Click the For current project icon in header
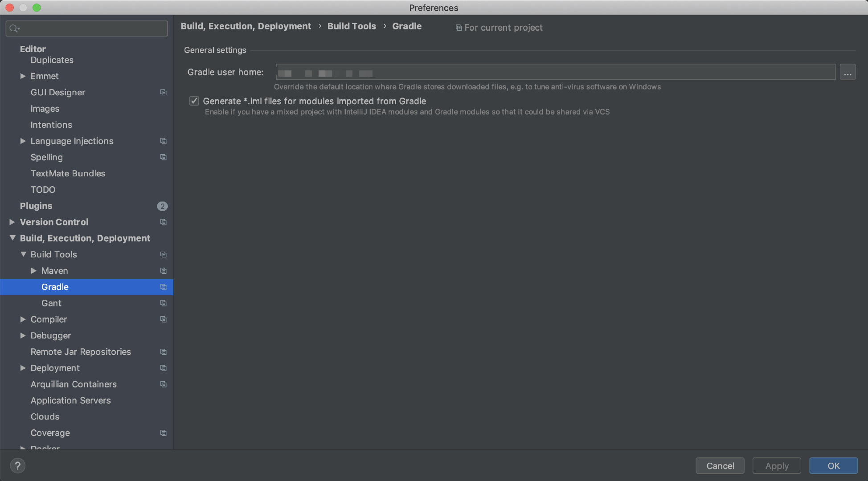This screenshot has height=481, width=868. coord(459,28)
